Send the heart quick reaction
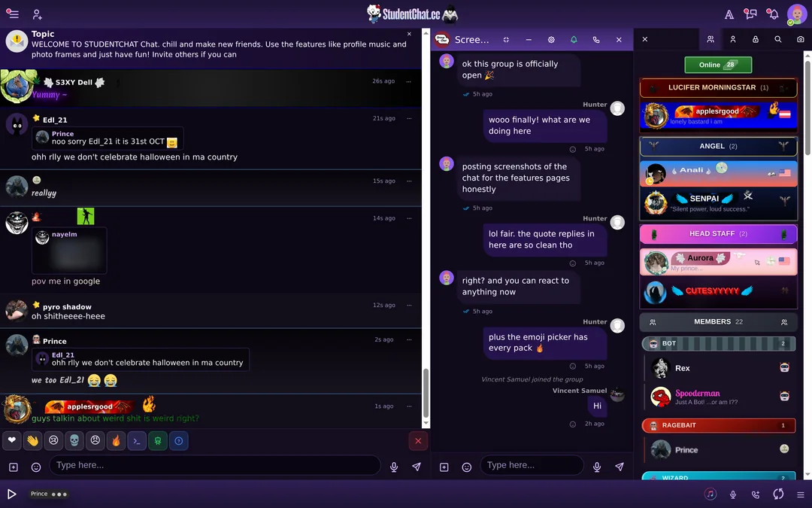812x508 pixels. pyautogui.click(x=12, y=440)
